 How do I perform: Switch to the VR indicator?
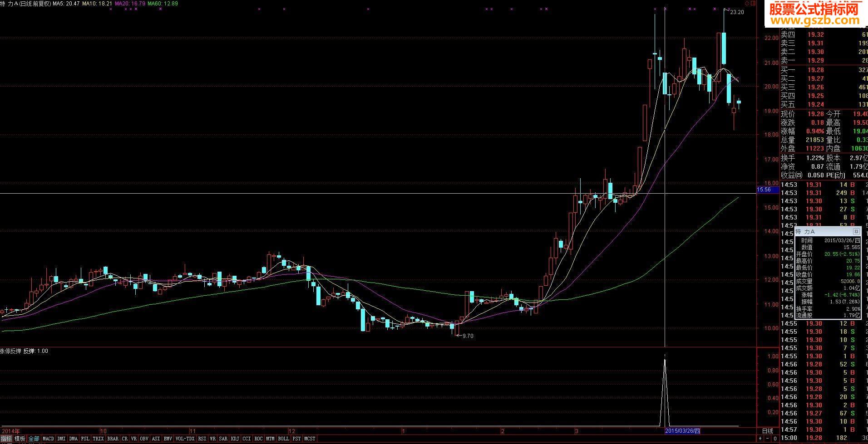point(134,439)
